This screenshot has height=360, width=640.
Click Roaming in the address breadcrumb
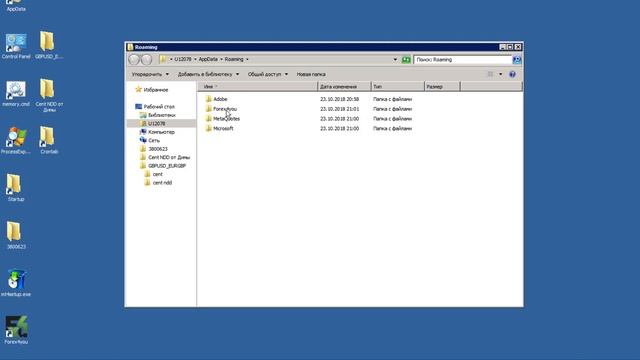coord(234,60)
